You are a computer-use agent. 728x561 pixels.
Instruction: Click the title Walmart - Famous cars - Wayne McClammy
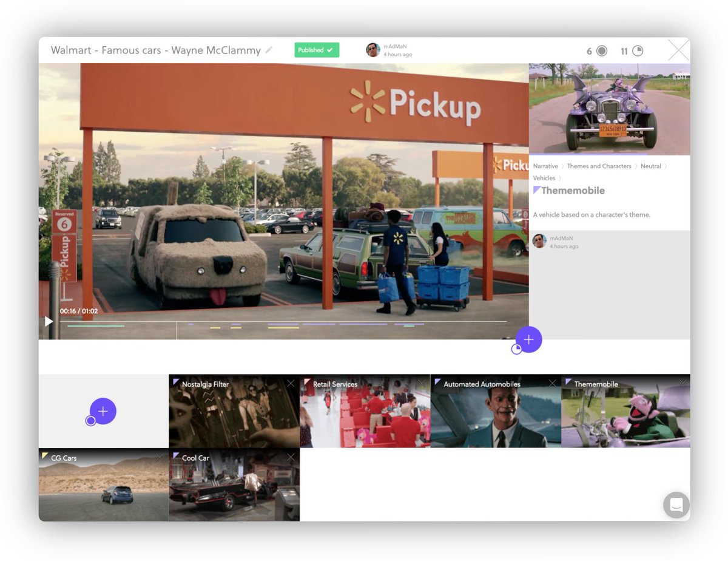155,50
